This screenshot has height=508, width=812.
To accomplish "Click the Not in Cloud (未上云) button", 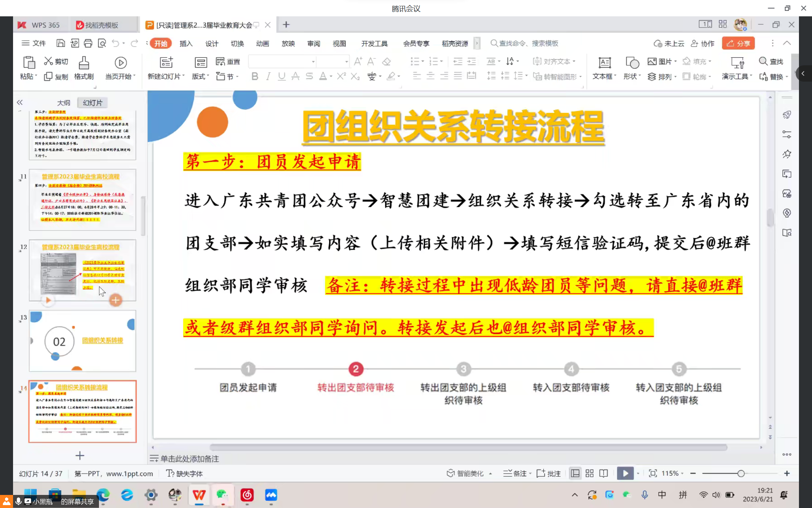I will (x=669, y=44).
